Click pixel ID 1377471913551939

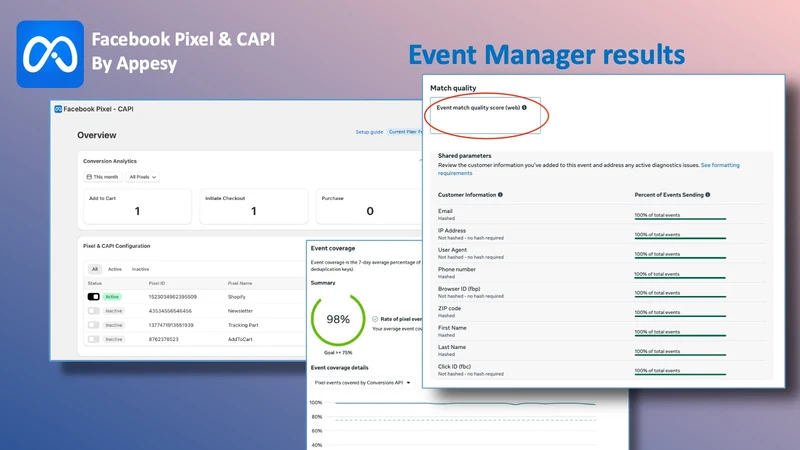(x=171, y=325)
